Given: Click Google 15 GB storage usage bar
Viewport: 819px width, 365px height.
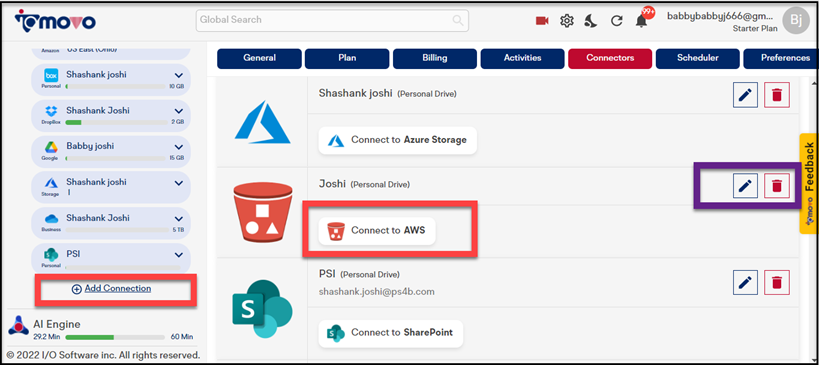Looking at the screenshot, I should pyautogui.click(x=116, y=158).
